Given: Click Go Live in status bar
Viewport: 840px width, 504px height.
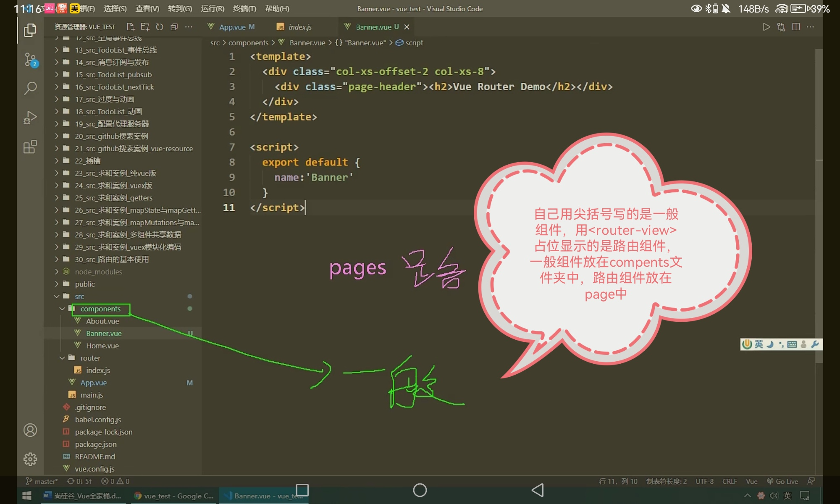Looking at the screenshot, I should tap(782, 481).
